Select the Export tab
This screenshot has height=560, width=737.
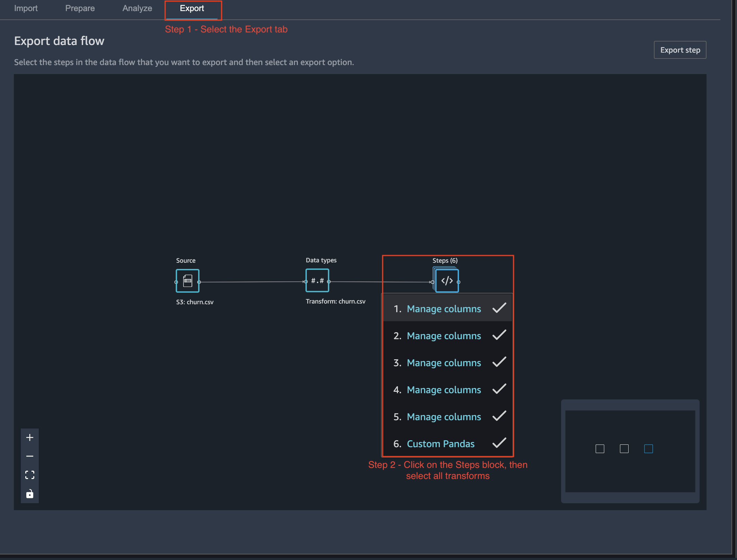click(x=192, y=8)
